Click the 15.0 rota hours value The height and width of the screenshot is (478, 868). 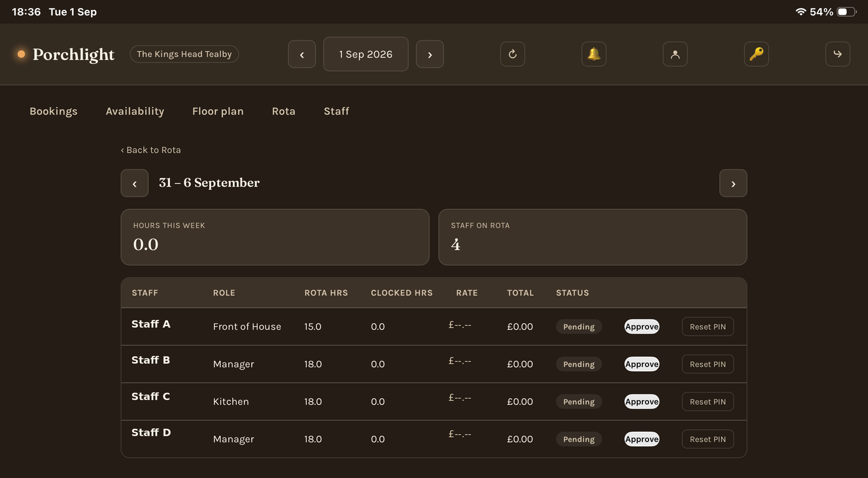[312, 327]
